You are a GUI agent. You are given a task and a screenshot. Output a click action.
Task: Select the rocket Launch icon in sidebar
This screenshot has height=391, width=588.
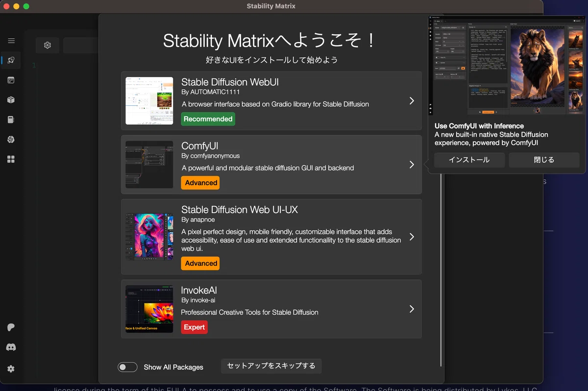coord(11,60)
